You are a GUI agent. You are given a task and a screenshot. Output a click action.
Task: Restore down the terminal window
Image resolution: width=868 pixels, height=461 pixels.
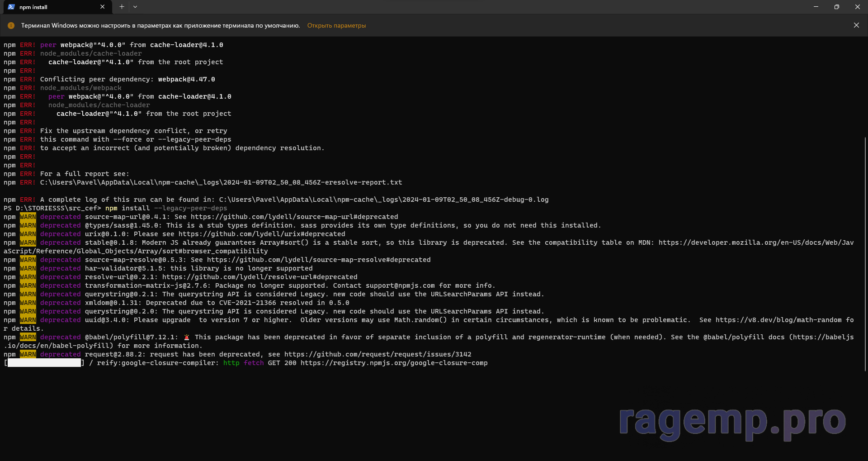coord(836,7)
